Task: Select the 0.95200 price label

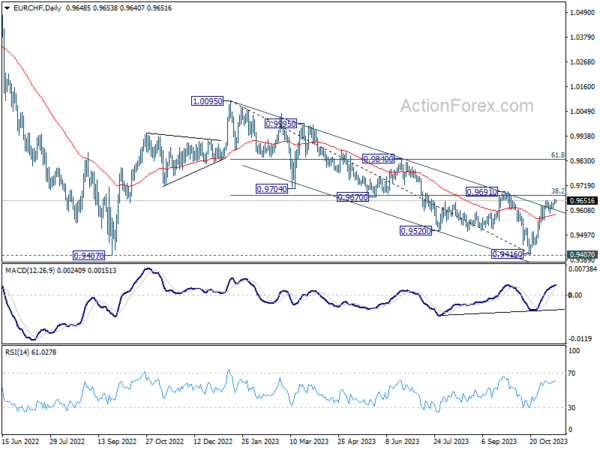Action: pos(415,231)
